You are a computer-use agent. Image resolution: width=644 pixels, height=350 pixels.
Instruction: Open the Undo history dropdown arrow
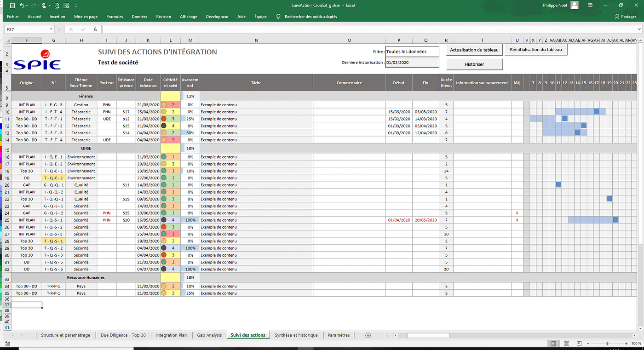pos(27,6)
